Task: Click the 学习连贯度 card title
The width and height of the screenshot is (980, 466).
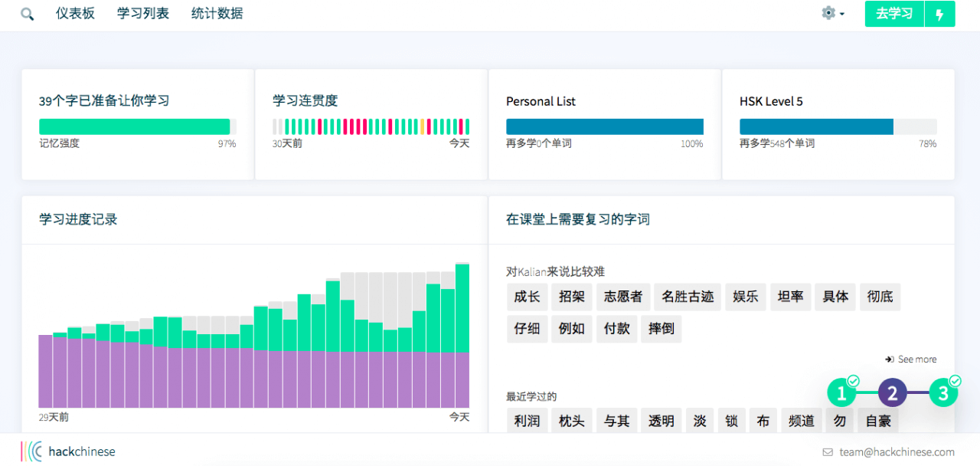Action: [x=305, y=100]
